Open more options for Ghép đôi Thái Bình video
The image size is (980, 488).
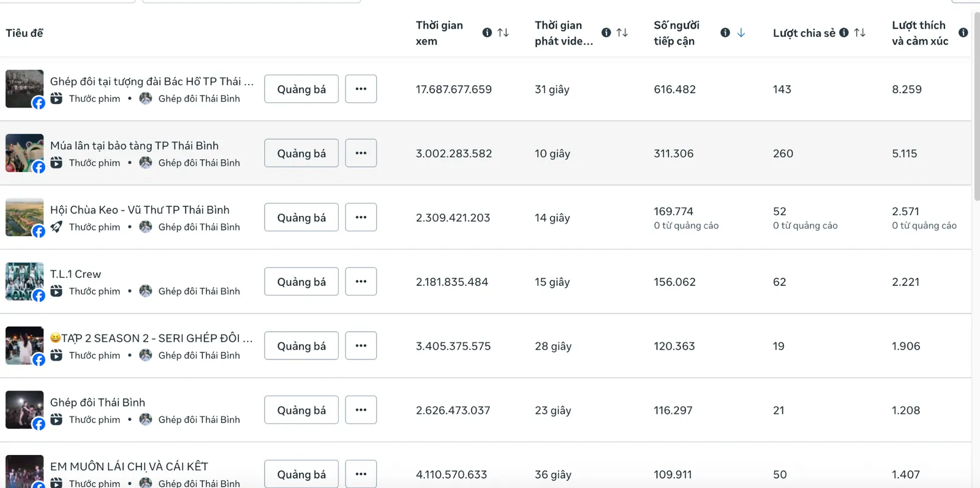[x=361, y=410]
